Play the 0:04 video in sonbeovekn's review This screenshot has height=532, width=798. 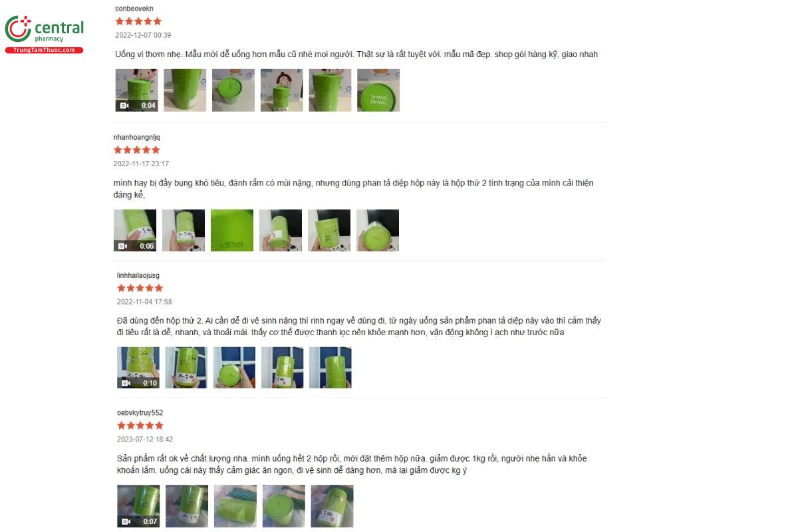pyautogui.click(x=136, y=90)
